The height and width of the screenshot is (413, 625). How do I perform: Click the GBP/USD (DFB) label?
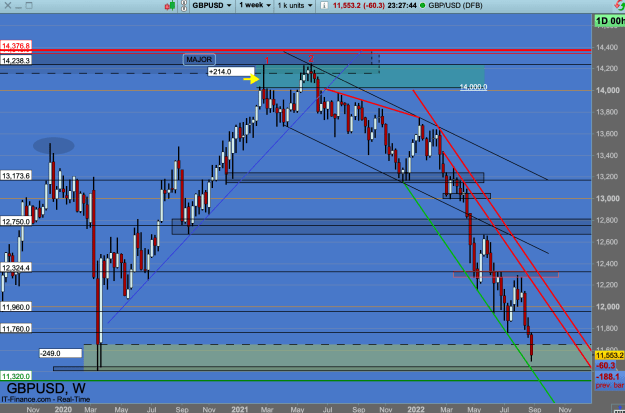[x=454, y=6]
